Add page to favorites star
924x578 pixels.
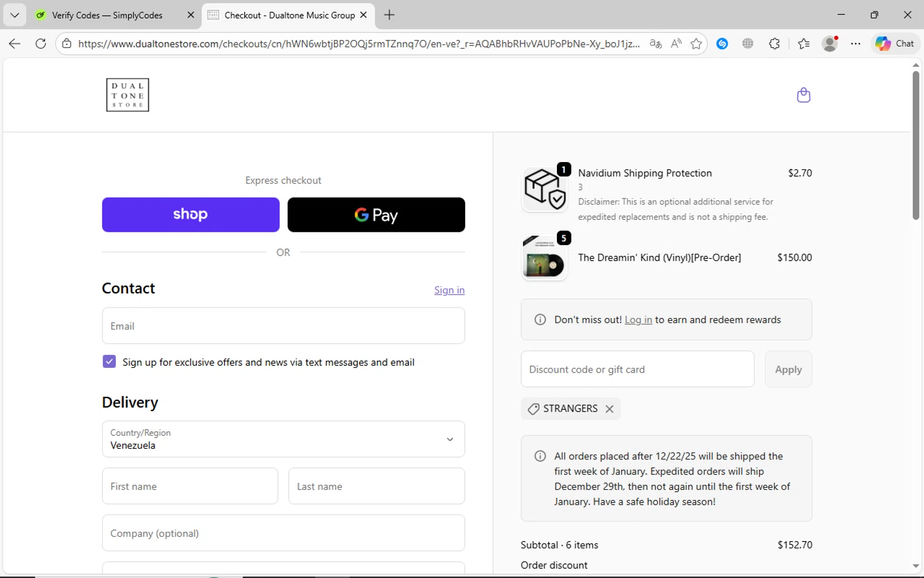(x=696, y=44)
